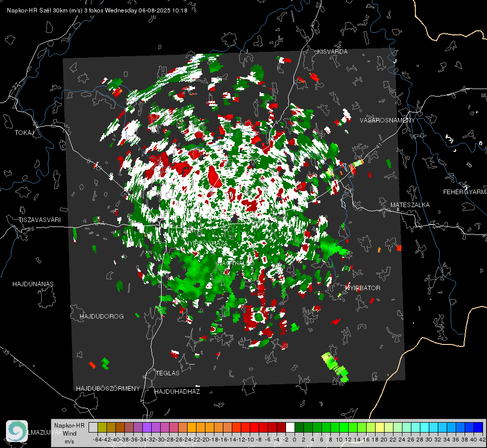Select the TOKAJ city label
487x448 pixels.
click(24, 133)
